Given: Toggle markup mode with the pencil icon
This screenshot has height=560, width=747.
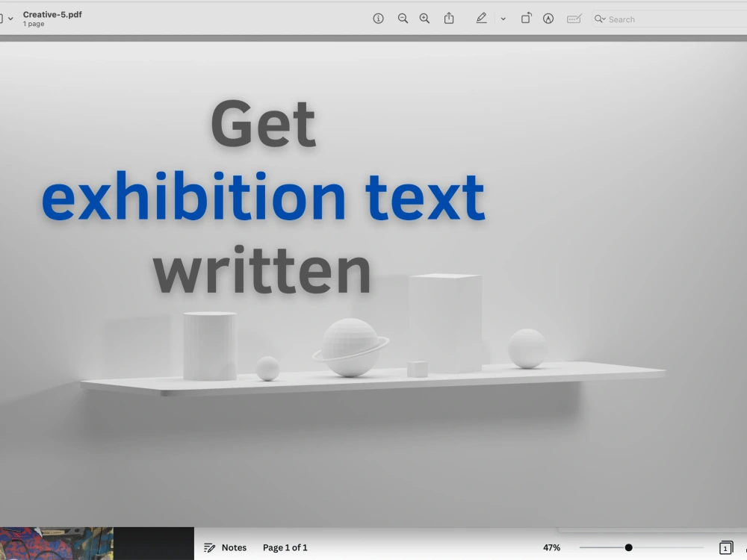Looking at the screenshot, I should (482, 19).
